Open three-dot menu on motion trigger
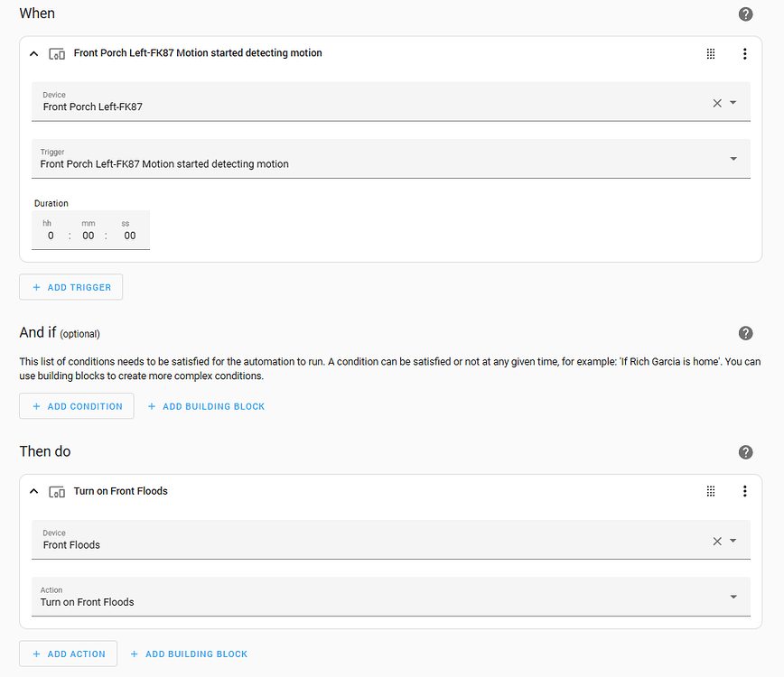 [x=744, y=54]
